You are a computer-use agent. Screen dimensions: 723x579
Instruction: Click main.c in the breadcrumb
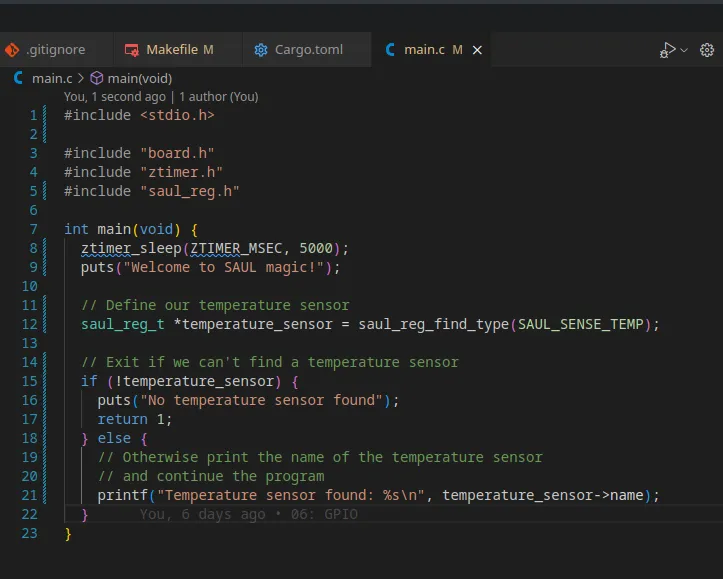coord(52,78)
